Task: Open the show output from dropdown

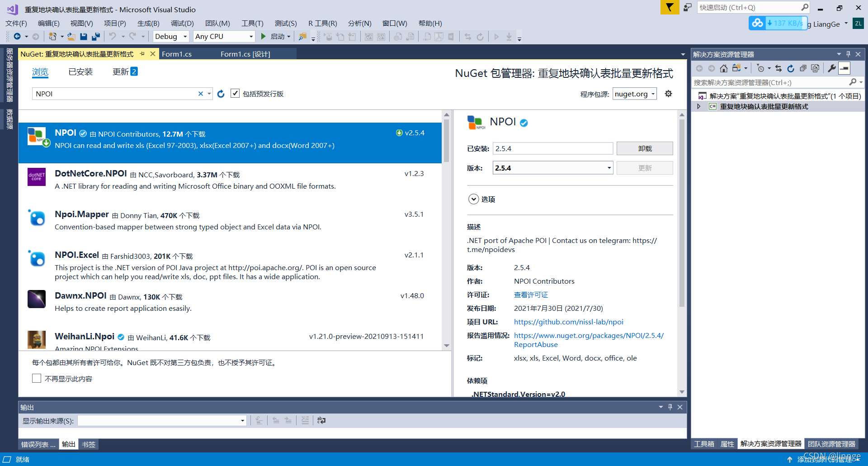Action: [162, 421]
